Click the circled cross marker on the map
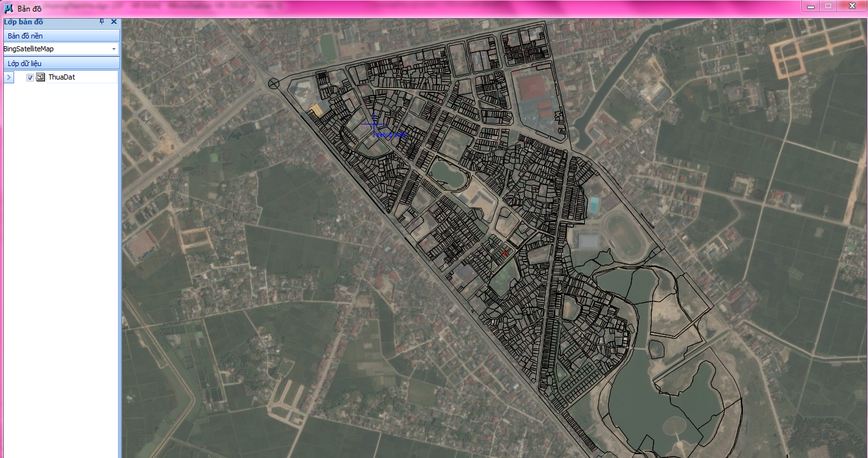The image size is (868, 458). click(x=274, y=83)
